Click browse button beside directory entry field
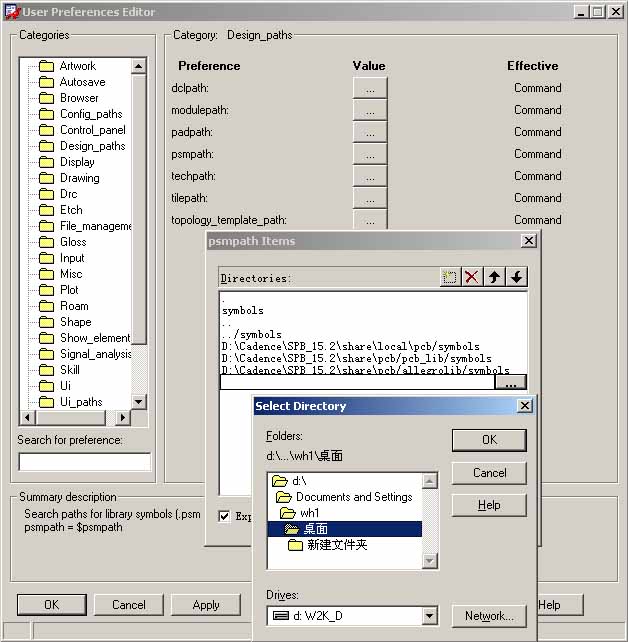 point(511,382)
